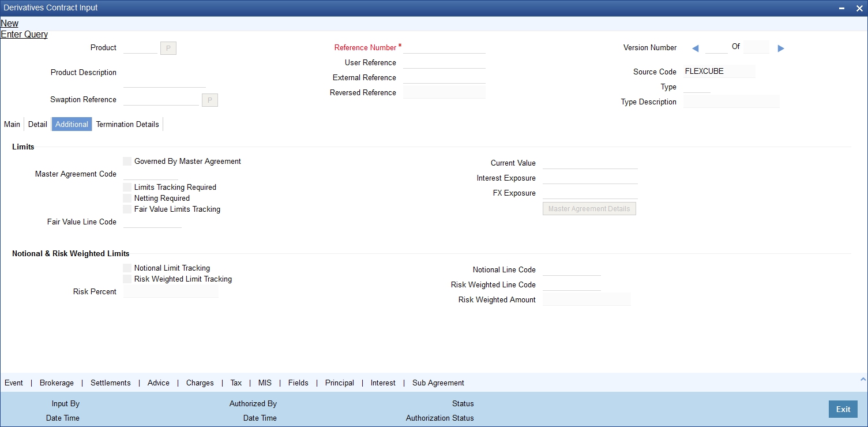Click the P button beside Product field
This screenshot has height=427, width=868.
tap(168, 48)
